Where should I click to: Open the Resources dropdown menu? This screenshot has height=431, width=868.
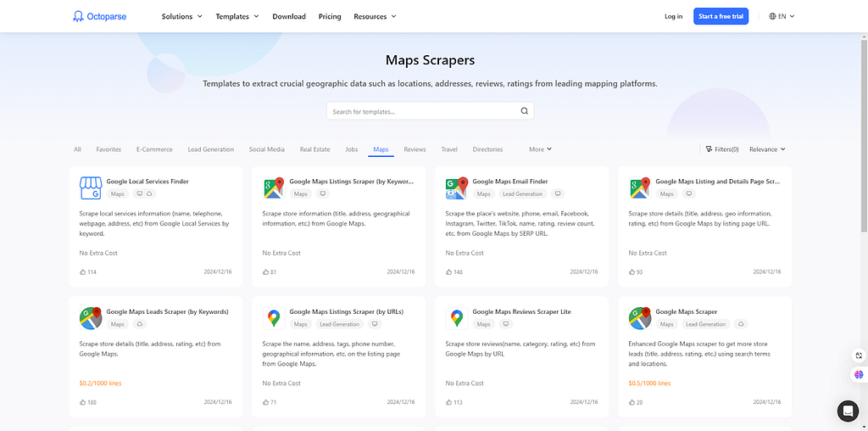point(375,16)
